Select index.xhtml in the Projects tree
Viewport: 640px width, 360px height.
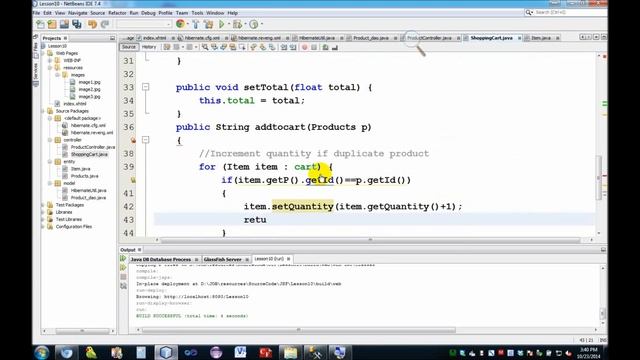click(75, 104)
